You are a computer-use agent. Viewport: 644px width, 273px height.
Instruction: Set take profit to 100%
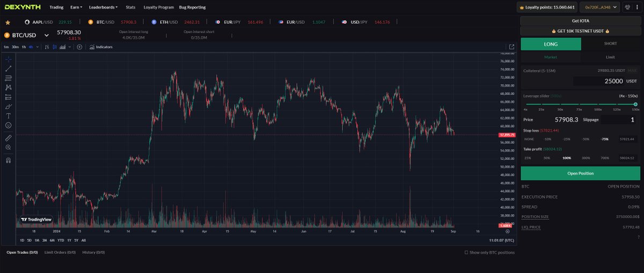click(566, 158)
